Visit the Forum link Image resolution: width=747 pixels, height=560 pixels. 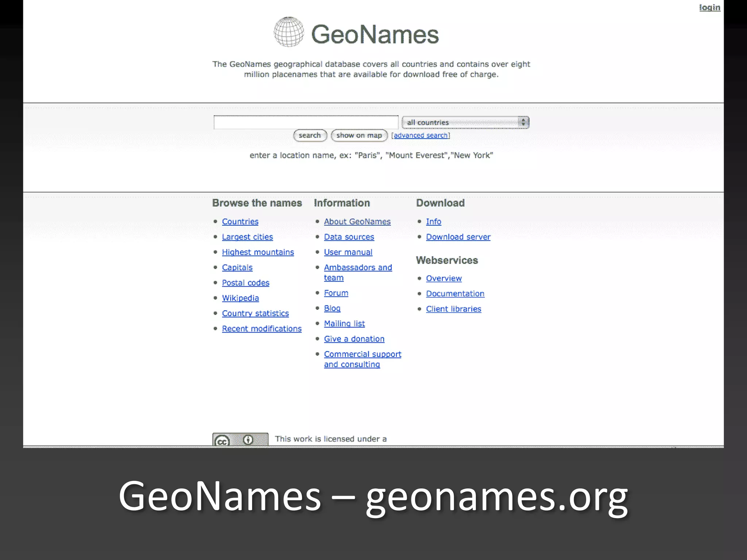tap(336, 293)
